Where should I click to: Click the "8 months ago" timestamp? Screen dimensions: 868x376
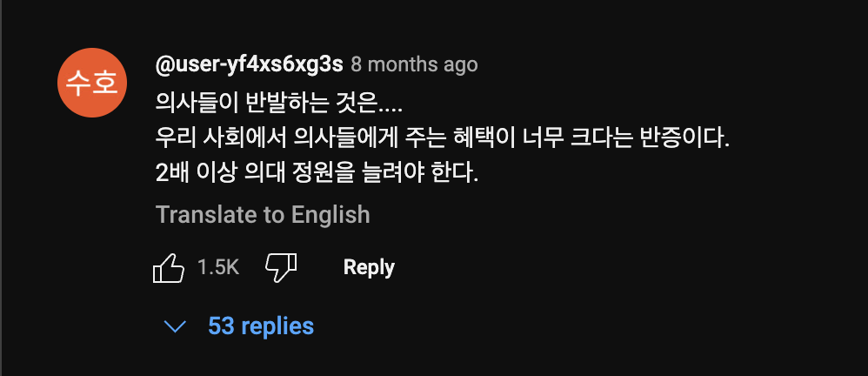click(414, 64)
